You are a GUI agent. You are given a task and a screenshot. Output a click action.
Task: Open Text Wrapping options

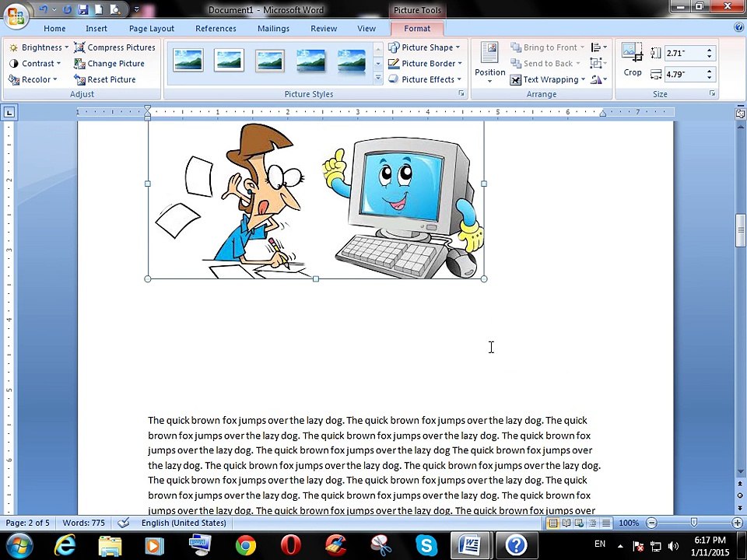(547, 79)
